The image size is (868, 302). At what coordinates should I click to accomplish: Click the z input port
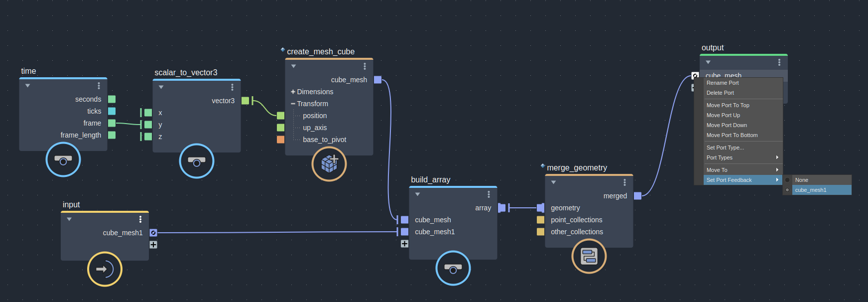(148, 137)
